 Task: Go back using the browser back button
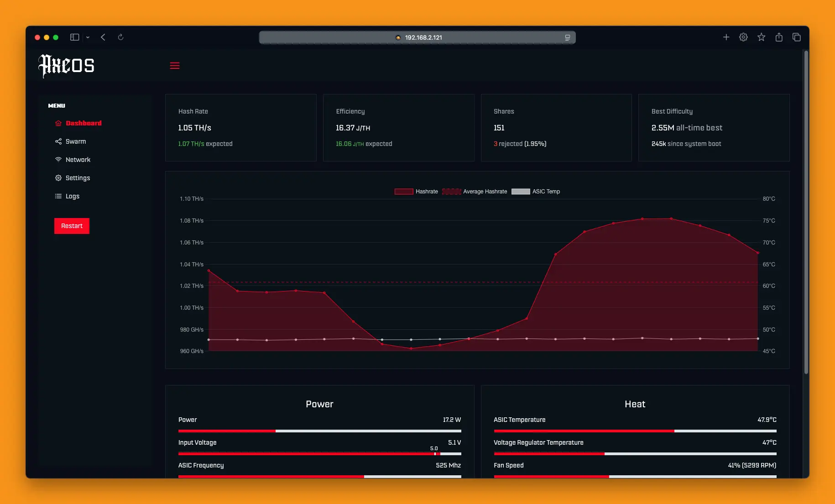click(103, 37)
